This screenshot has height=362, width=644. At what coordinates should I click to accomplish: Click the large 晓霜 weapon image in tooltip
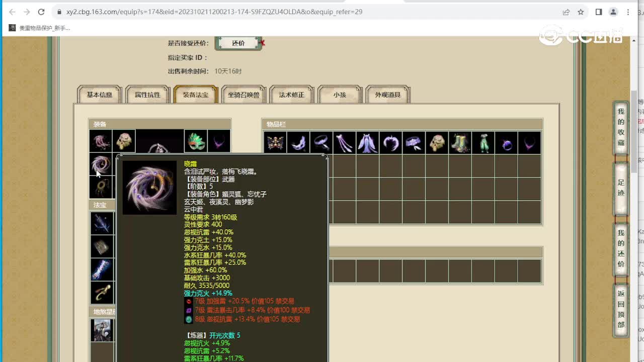click(149, 188)
